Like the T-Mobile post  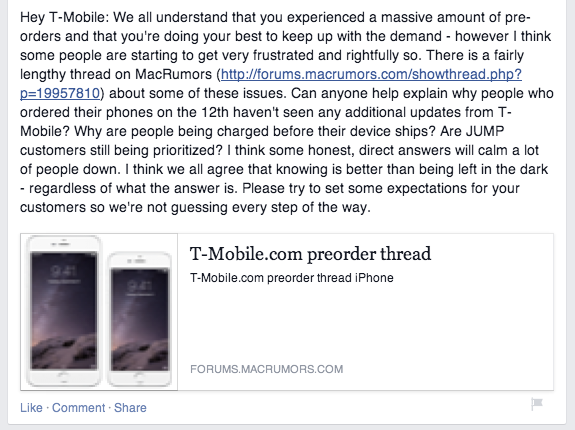(31, 408)
